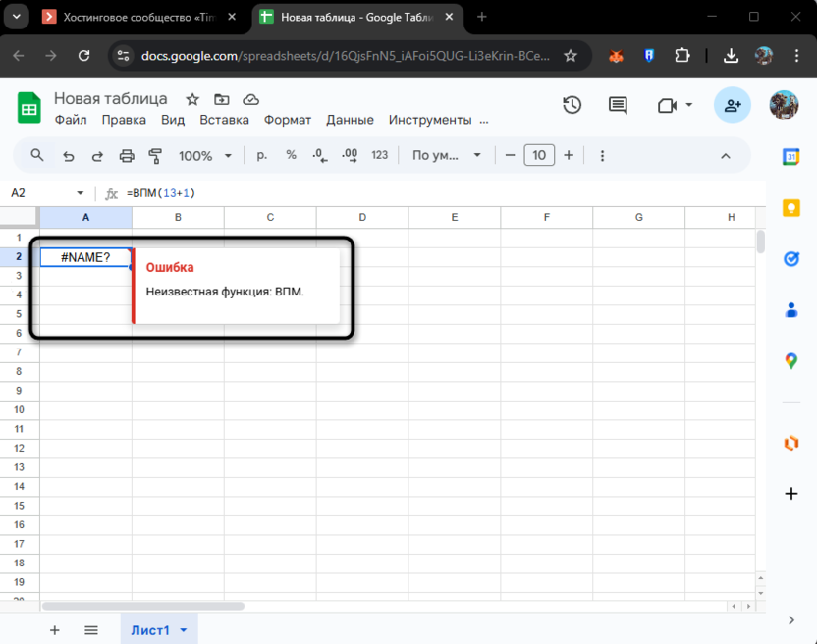Open toolbar overflow three dots
Image resolution: width=817 pixels, height=644 pixels.
(602, 156)
